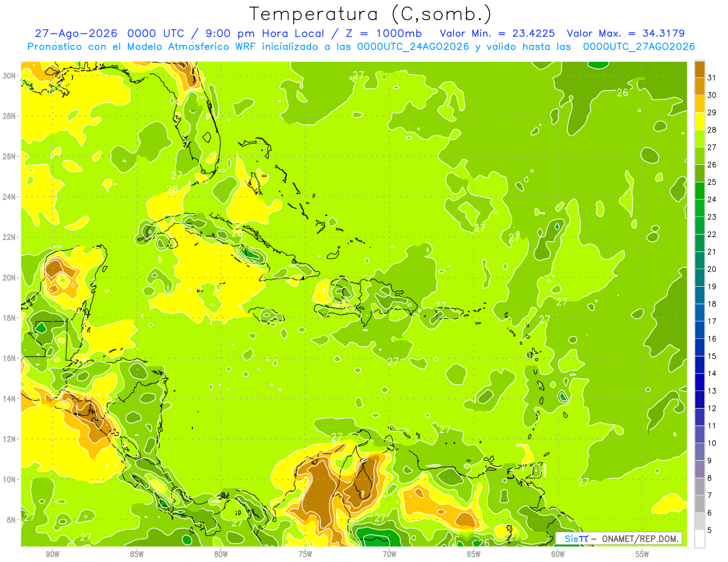Select legend value 8 on the color scale
Viewport: 728px width, 562px height.
[710, 478]
